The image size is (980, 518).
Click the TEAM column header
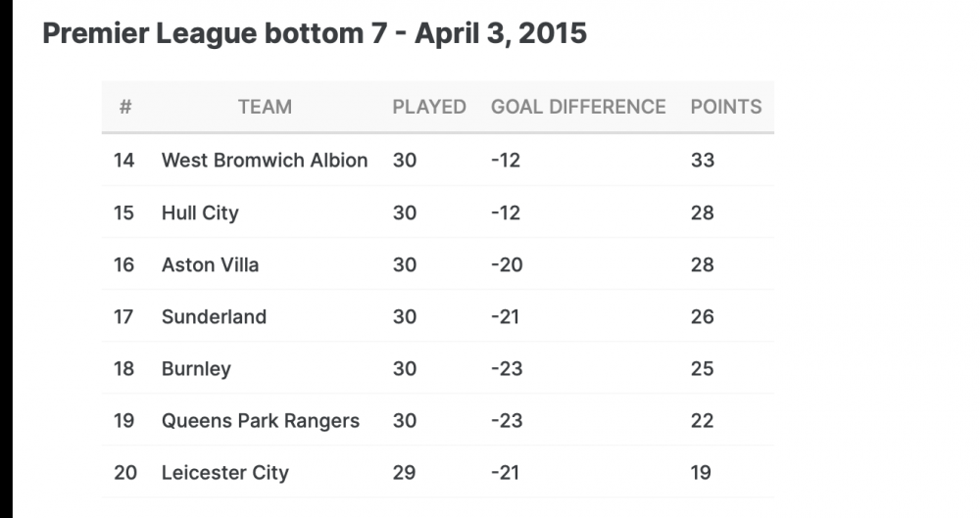[265, 107]
